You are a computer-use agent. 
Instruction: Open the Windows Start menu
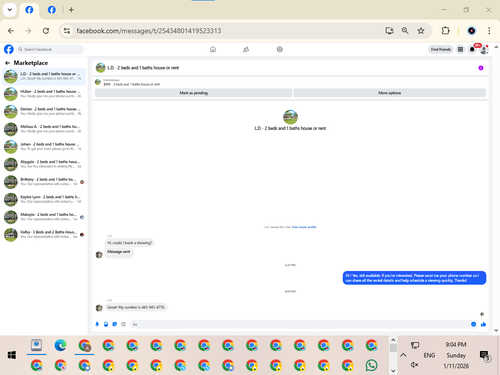12,355
